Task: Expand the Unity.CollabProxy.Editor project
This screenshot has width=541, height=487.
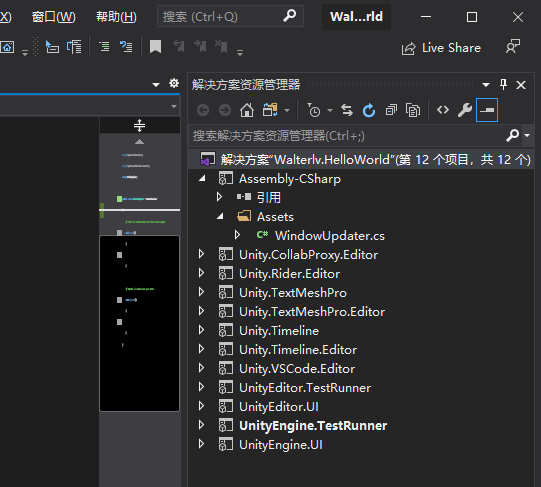Action: pyautogui.click(x=201, y=254)
